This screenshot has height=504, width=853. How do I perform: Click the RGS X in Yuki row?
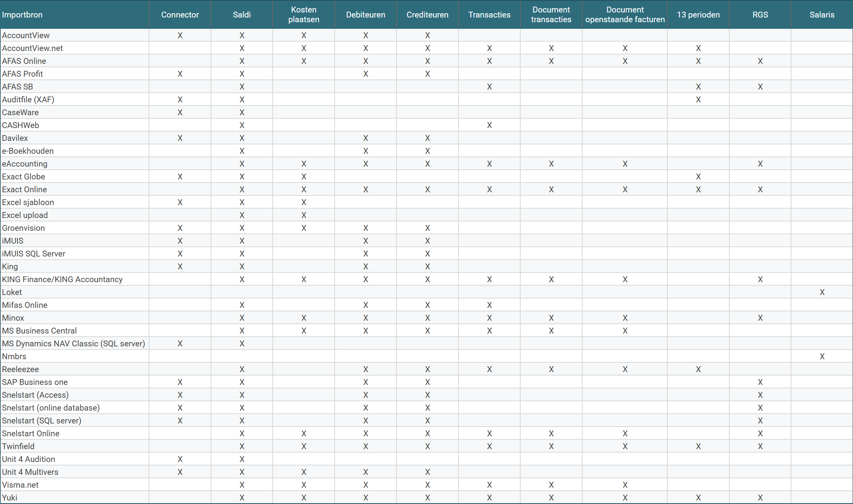tap(760, 498)
